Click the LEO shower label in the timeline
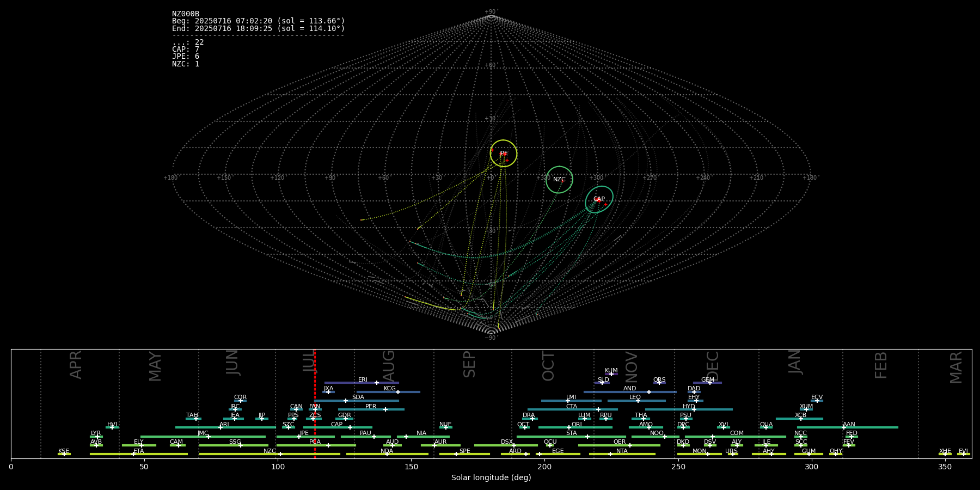This screenshot has width=980, height=490. click(635, 397)
